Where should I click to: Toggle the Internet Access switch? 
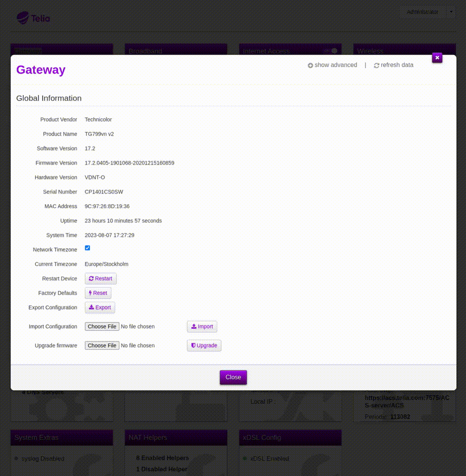331,51
